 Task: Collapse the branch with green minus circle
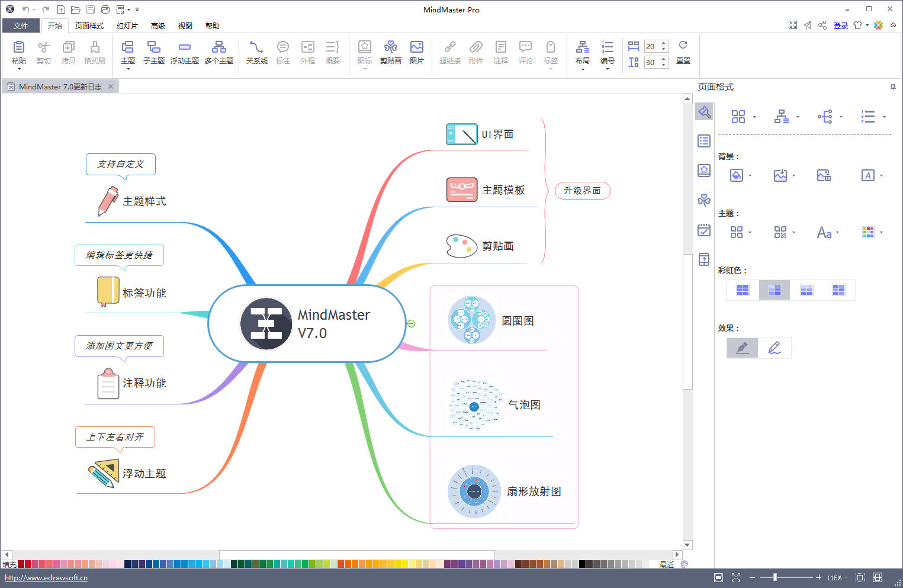[x=411, y=323]
